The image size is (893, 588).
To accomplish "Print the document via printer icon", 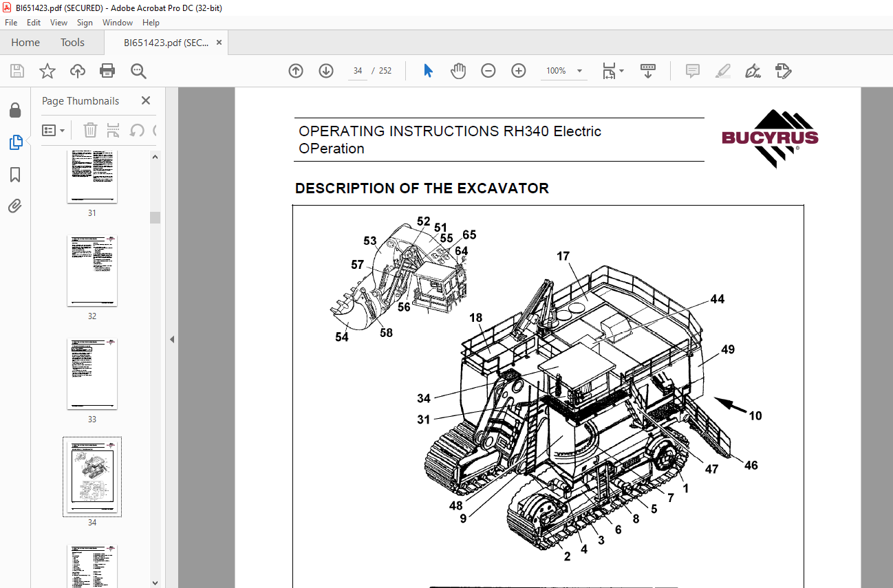I will (x=107, y=71).
